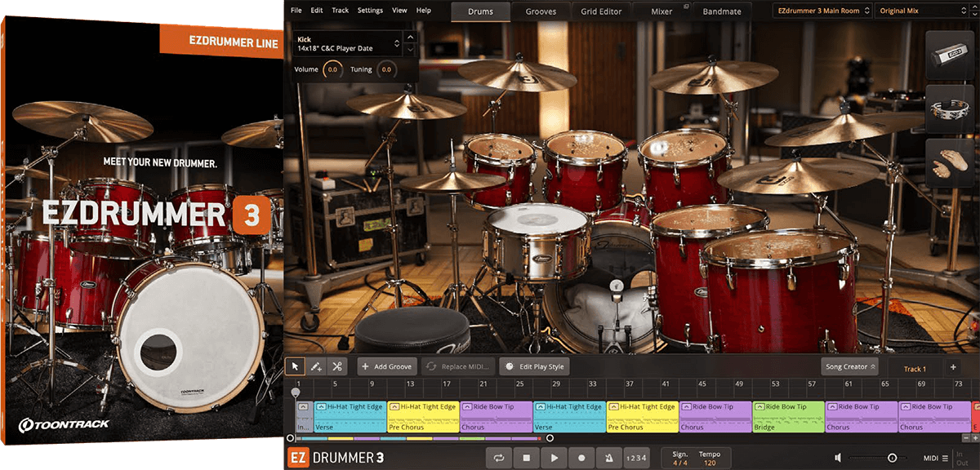Select the pencil draw tool
This screenshot has height=470, width=980.
click(x=316, y=366)
